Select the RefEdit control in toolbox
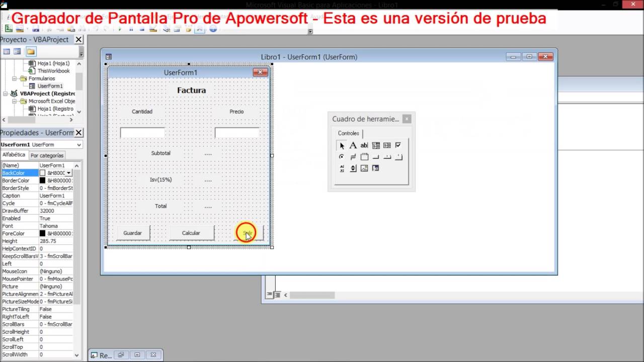This screenshot has width=644, height=362. point(376,168)
